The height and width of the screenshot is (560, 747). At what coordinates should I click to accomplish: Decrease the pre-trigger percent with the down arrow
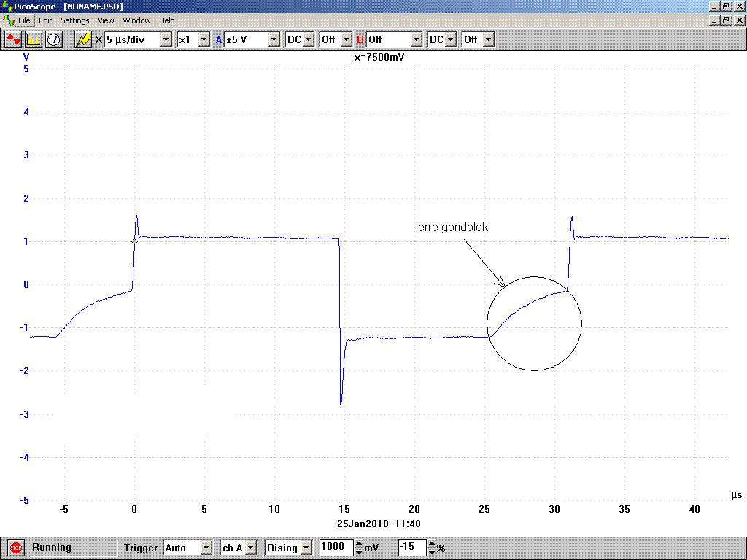point(432,551)
